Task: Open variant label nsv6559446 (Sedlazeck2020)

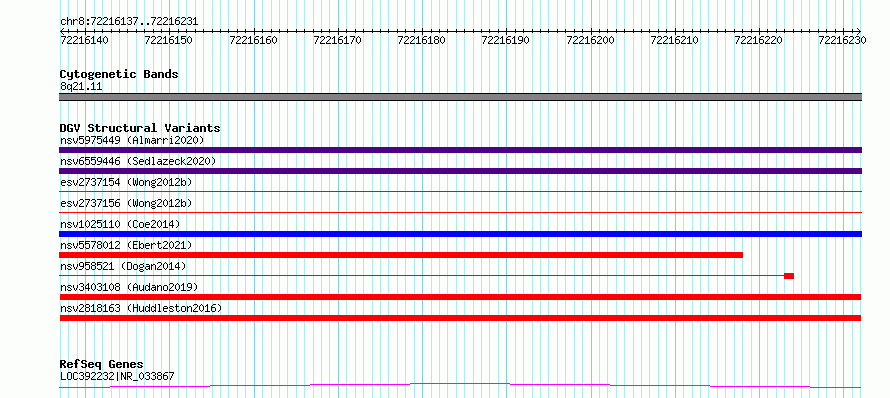Action: [x=138, y=161]
